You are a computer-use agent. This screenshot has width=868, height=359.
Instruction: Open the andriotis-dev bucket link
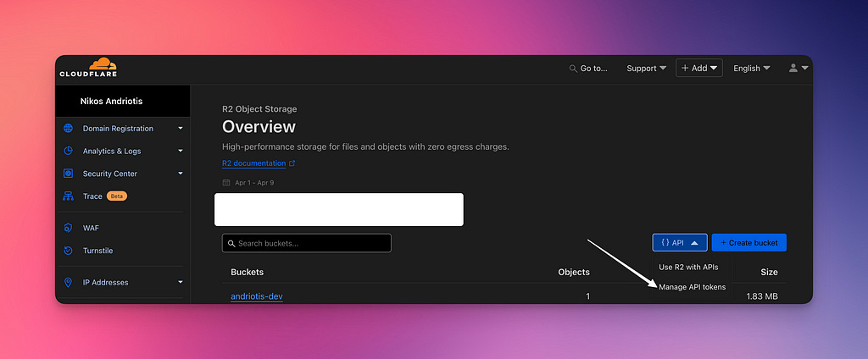257,296
